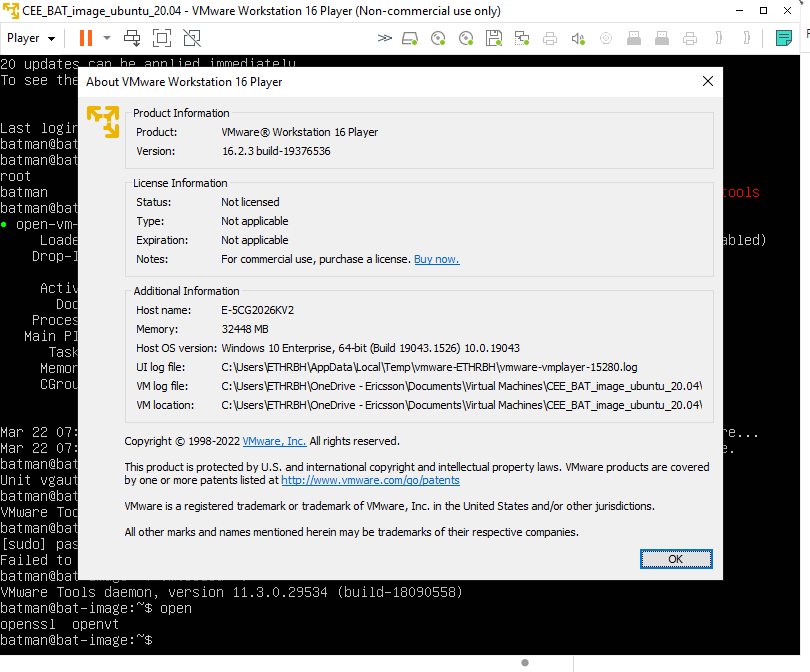810x672 pixels.
Task: Toggle the webcam device connection
Action: point(605,37)
